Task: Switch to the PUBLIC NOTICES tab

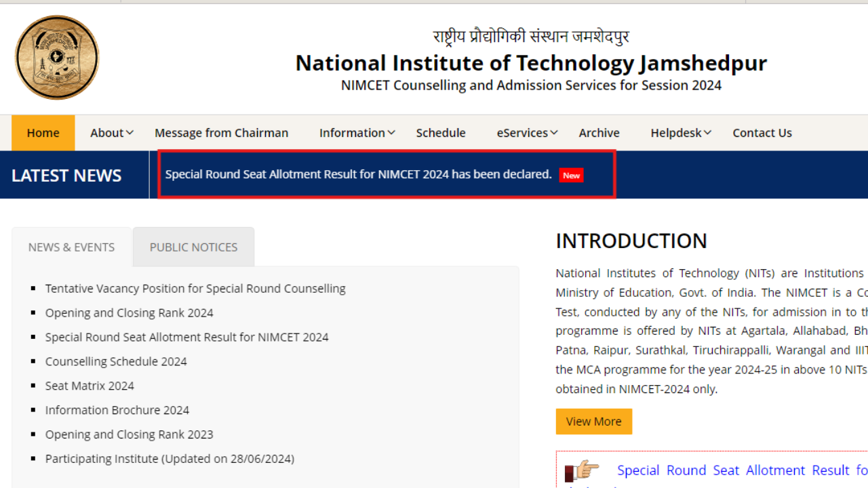Action: pos(193,247)
